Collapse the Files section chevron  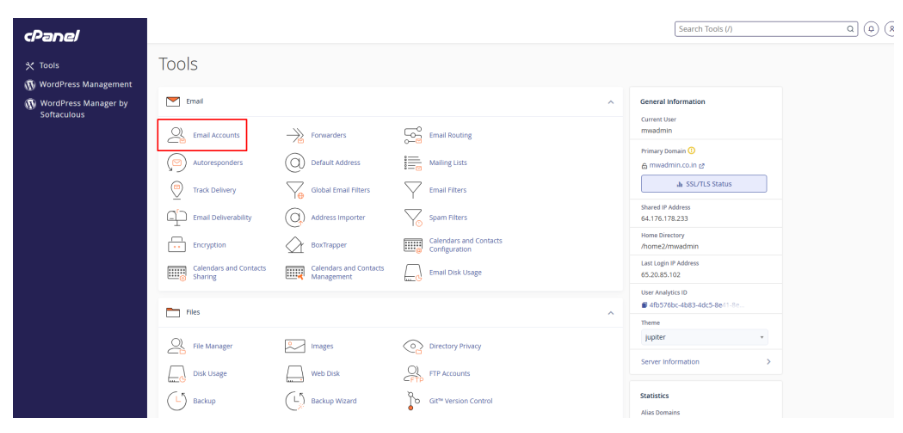pyautogui.click(x=610, y=313)
